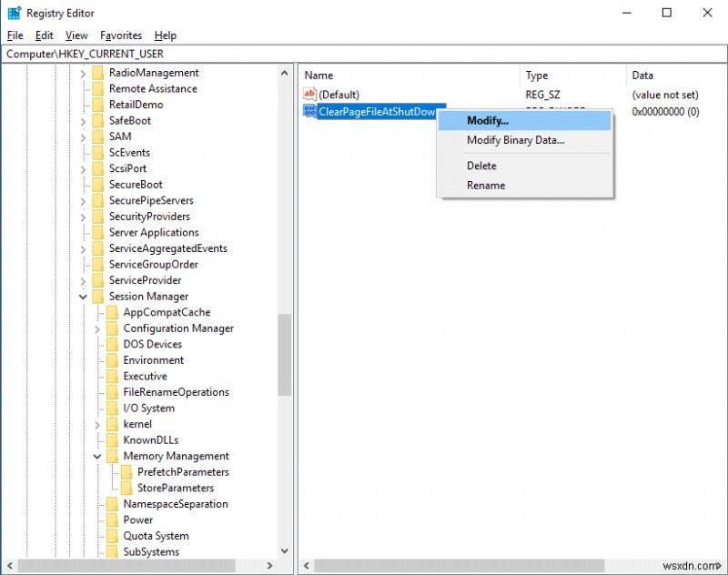Image resolution: width=728 pixels, height=575 pixels.
Task: Click the folder icon next to Session Manager
Action: tap(98, 296)
